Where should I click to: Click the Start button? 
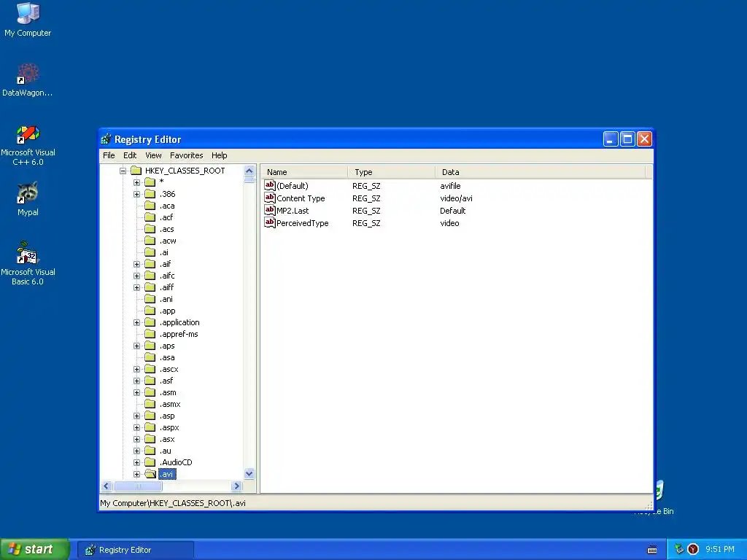tap(35, 549)
